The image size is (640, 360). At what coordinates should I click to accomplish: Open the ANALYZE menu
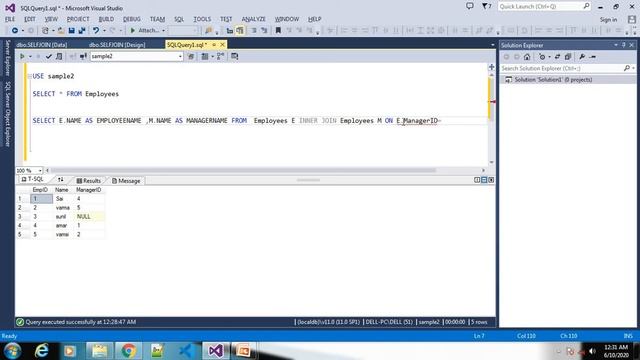click(x=253, y=19)
